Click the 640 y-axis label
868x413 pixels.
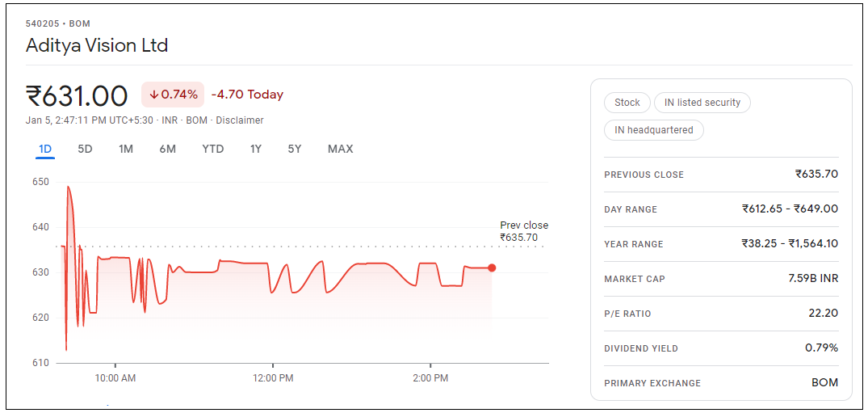click(x=41, y=227)
